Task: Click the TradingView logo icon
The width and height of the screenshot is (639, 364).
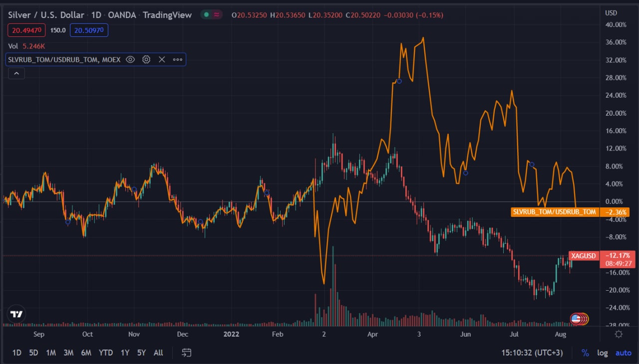Action: [x=16, y=314]
